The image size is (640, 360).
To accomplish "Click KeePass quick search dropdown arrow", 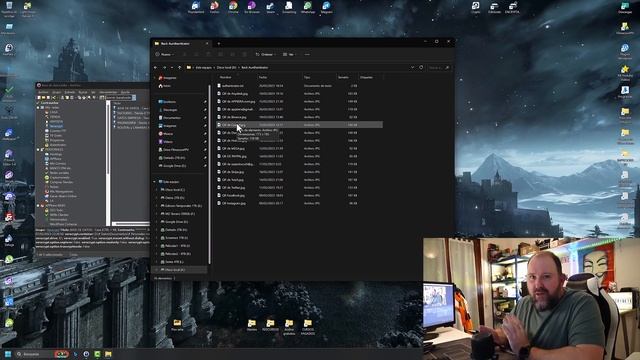I will [x=134, y=98].
